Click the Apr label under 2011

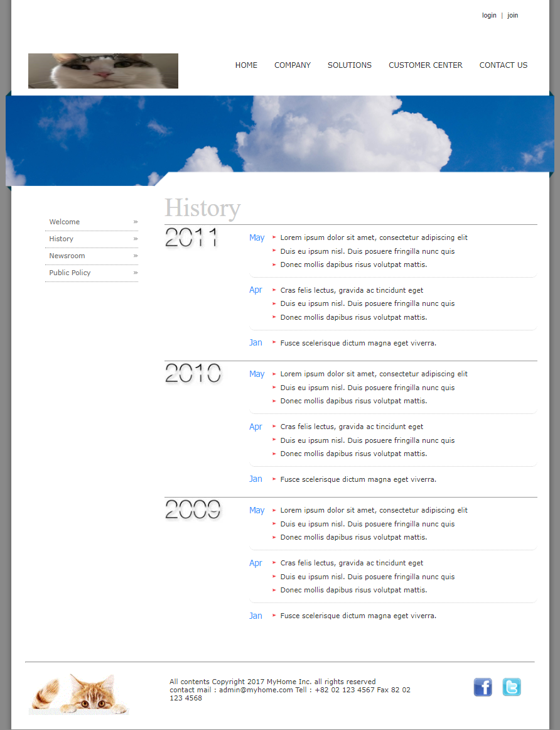[x=256, y=290]
